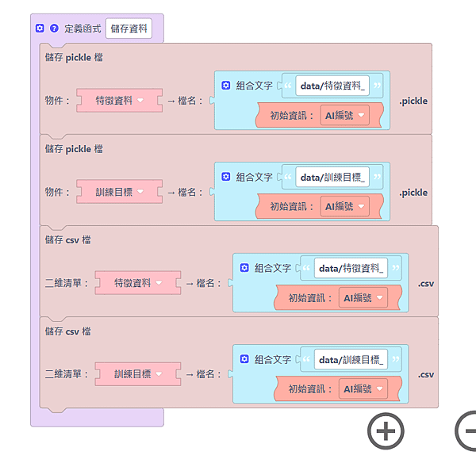This screenshot has height=459, width=476.
Task: Click 初始資訊 label in 訓練目標 csv block
Action: [x=310, y=389]
